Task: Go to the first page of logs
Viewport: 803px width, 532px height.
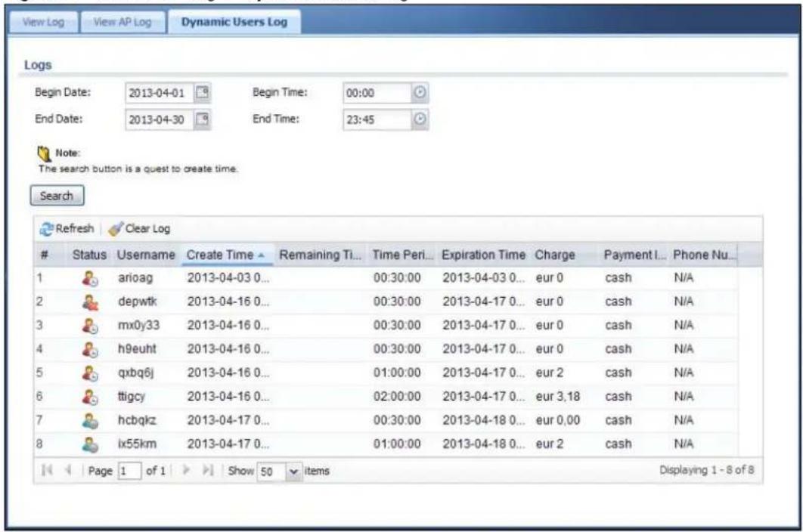Action: (47, 470)
